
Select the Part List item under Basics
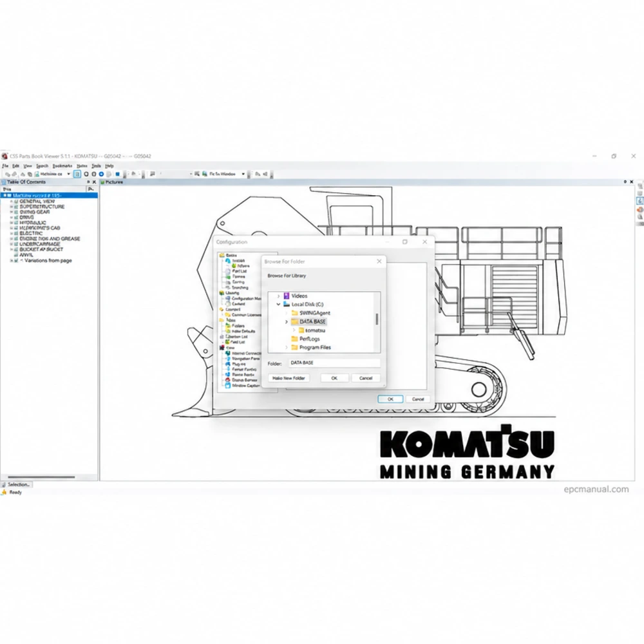236,271
